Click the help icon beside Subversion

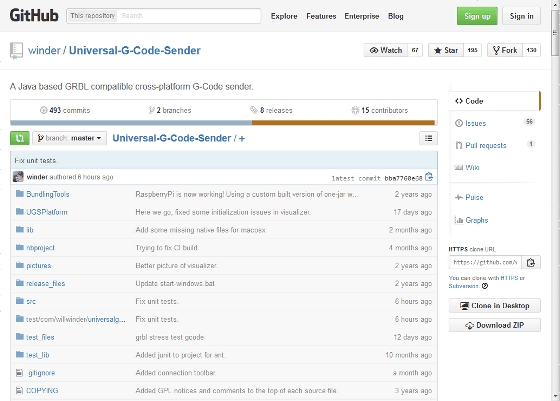(x=485, y=286)
